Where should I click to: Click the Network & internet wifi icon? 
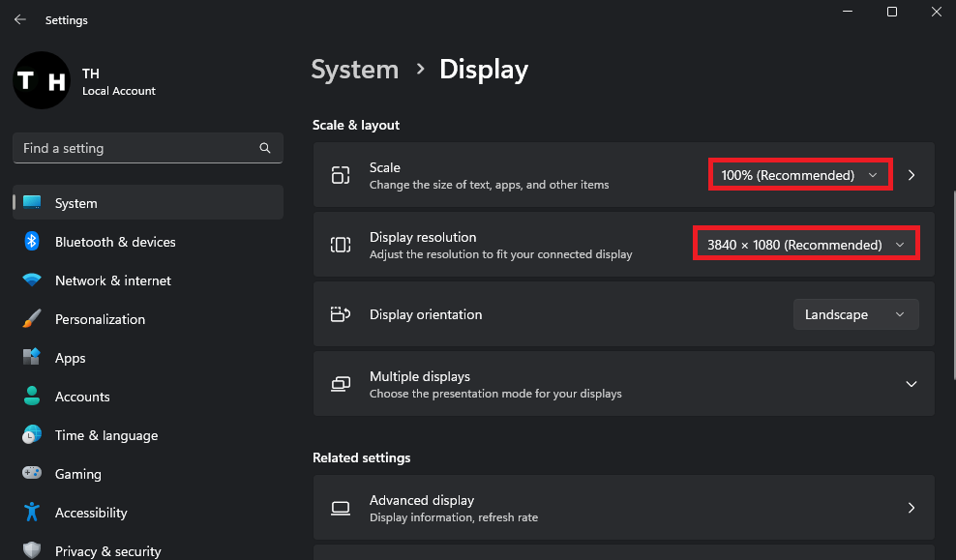tap(32, 280)
